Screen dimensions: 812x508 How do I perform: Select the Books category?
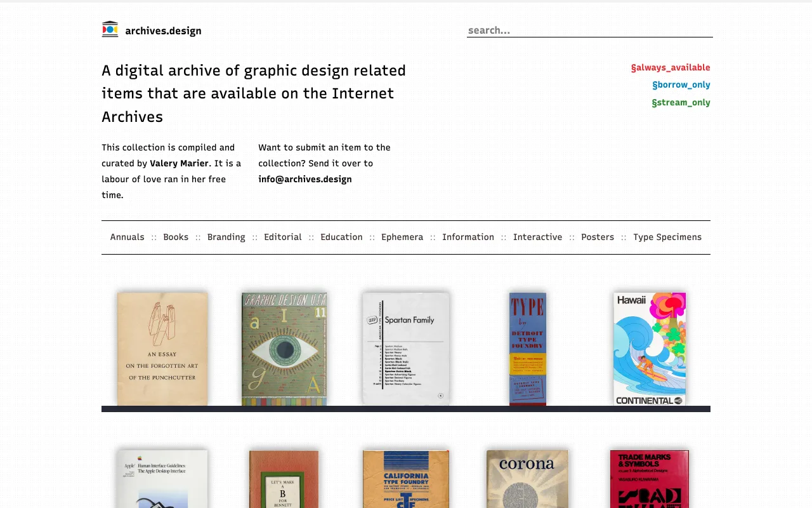pos(176,237)
